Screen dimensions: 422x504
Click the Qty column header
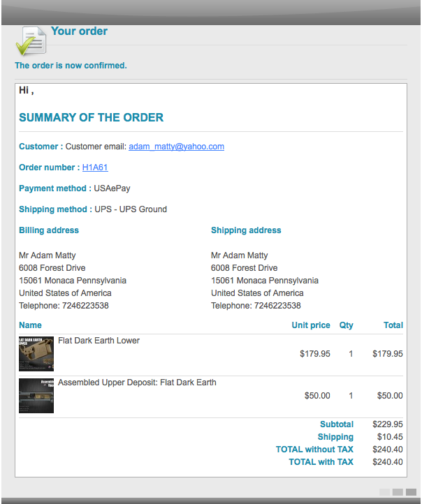pos(346,325)
